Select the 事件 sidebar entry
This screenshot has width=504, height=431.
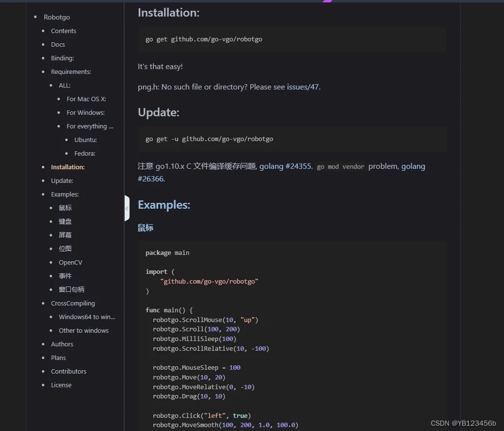tap(65, 276)
